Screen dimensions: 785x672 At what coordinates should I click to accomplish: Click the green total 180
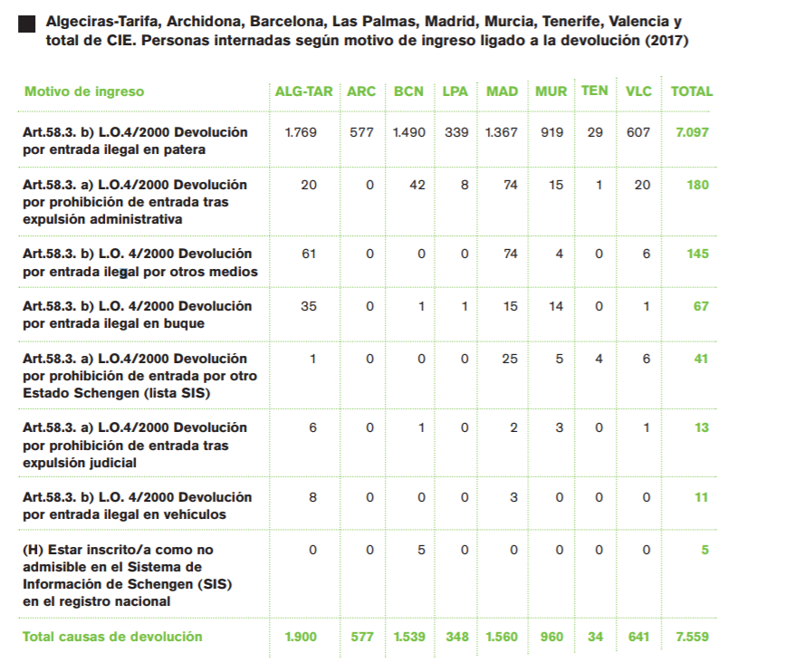(698, 185)
